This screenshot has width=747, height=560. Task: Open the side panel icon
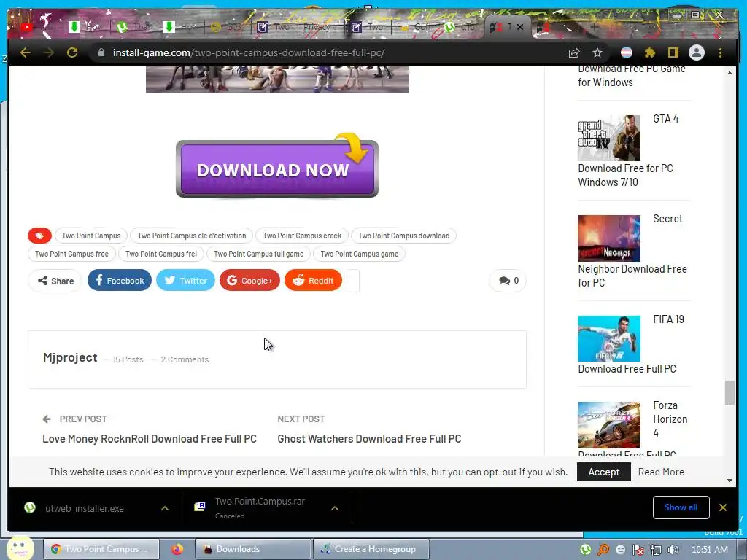[x=673, y=52]
